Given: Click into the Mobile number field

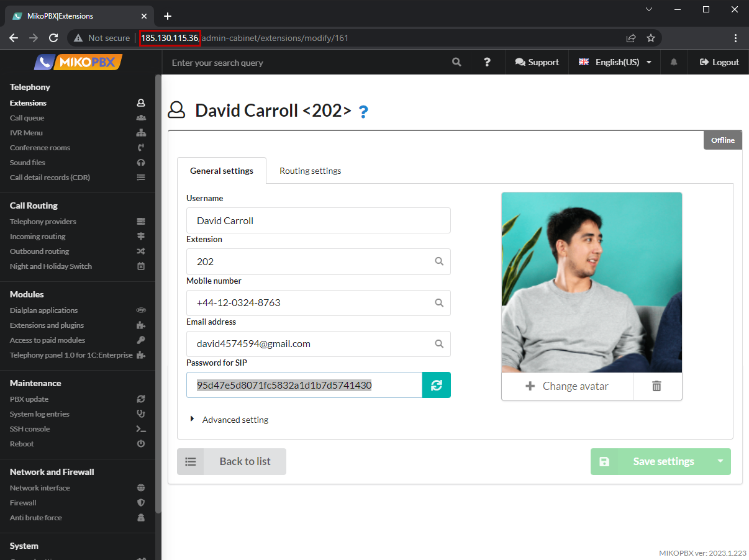Looking at the screenshot, I should [311, 303].
